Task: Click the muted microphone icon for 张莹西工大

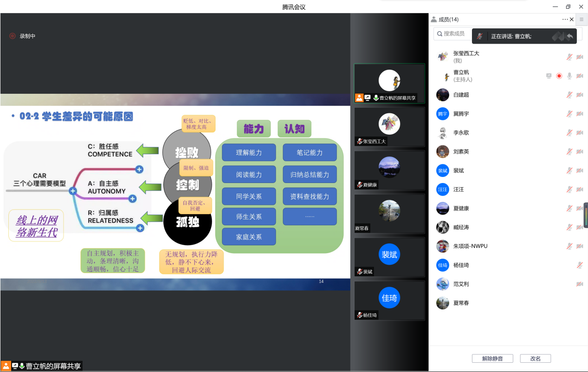Action: coord(569,57)
